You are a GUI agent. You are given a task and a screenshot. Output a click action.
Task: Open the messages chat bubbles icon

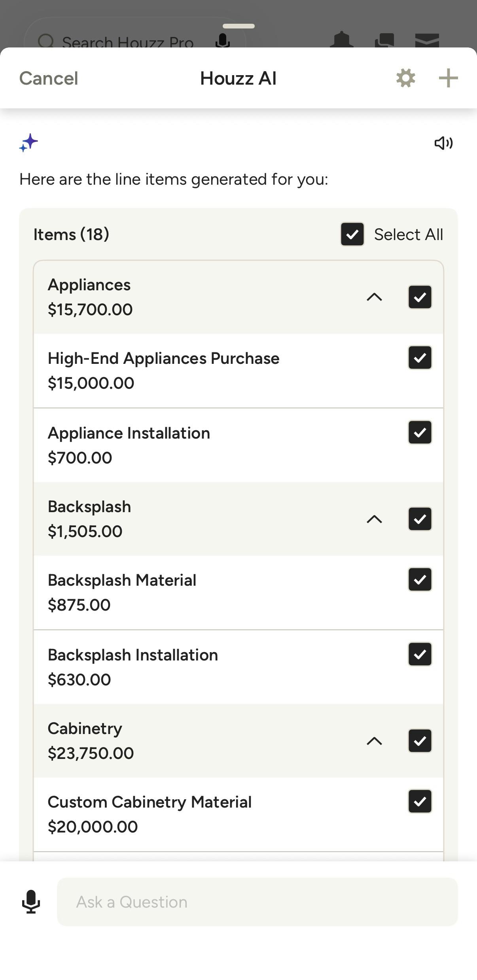point(384,40)
